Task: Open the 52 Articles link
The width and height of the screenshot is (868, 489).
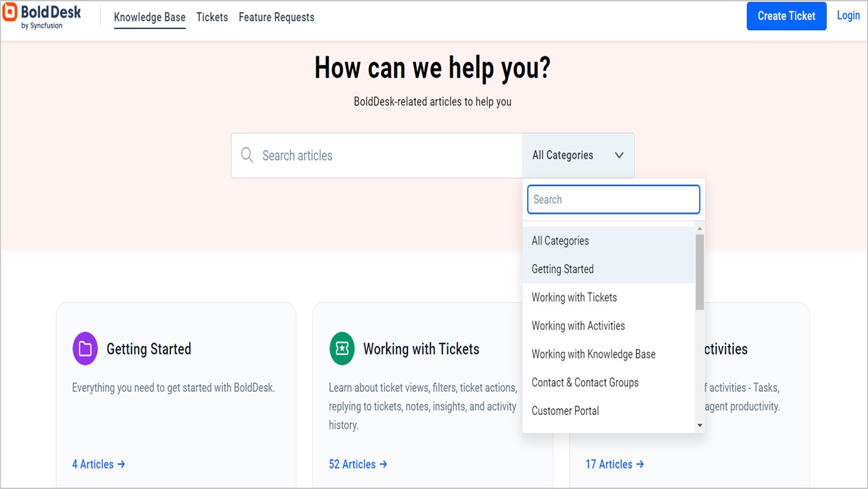Action: point(358,464)
